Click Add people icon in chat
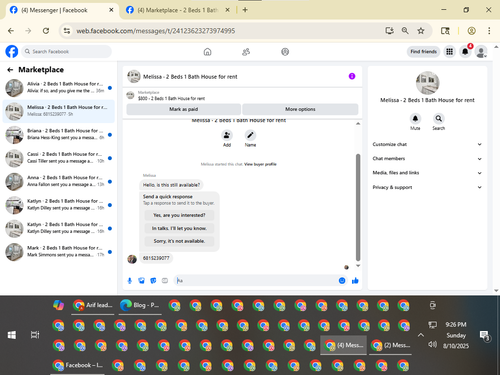 pos(227,135)
